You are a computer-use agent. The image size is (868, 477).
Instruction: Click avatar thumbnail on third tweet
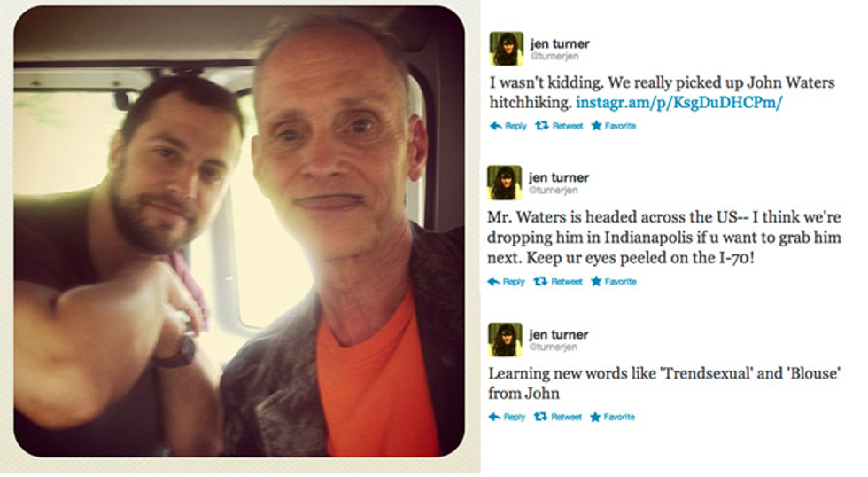tap(505, 340)
